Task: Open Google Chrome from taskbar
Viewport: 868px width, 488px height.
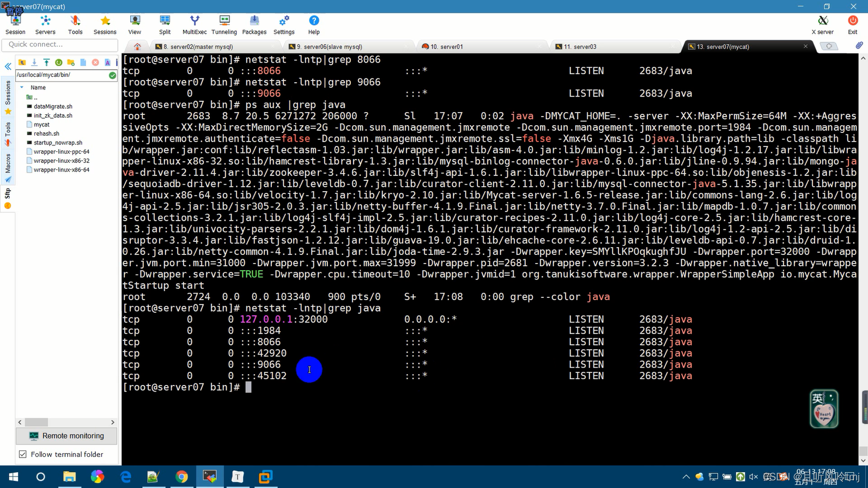Action: click(181, 477)
